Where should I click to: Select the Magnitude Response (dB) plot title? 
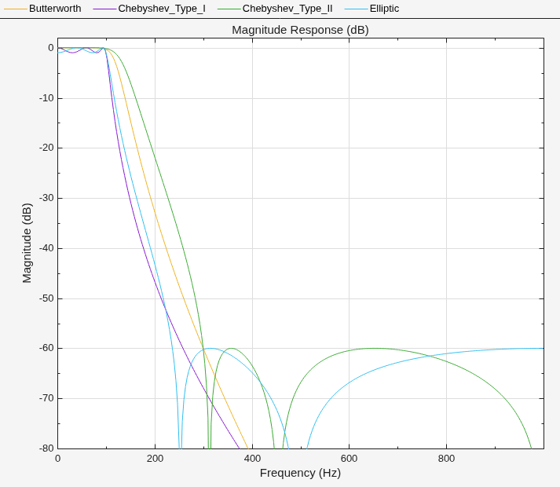click(x=300, y=30)
